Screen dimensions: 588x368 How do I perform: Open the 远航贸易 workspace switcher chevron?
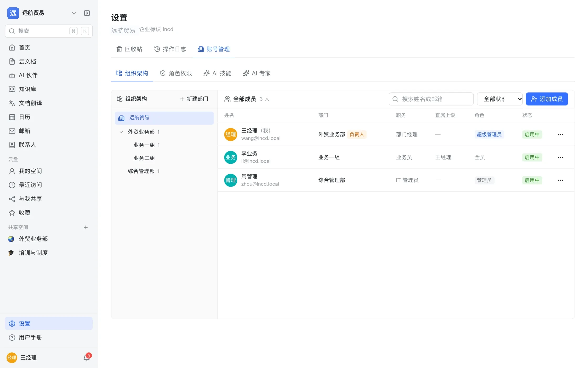[x=74, y=13]
